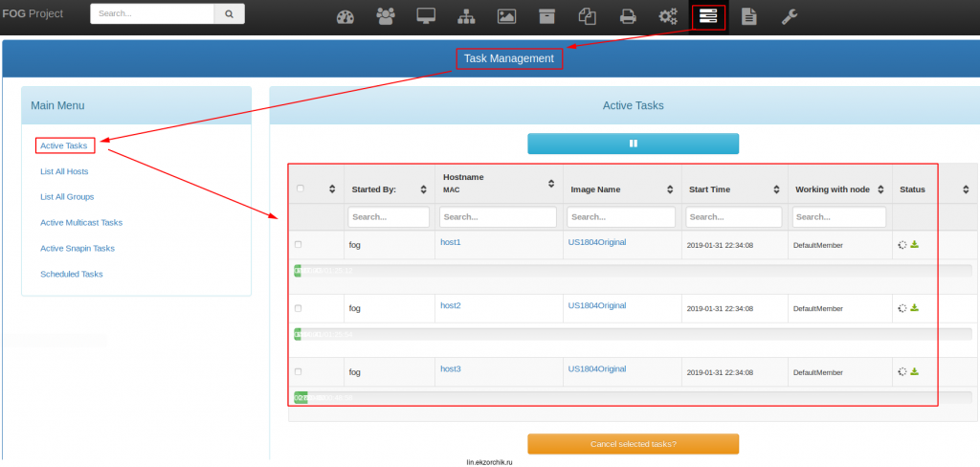Select Active Multicast Tasks in Main Menu
Image resolution: width=980 pixels, height=467 pixels.
click(x=81, y=222)
